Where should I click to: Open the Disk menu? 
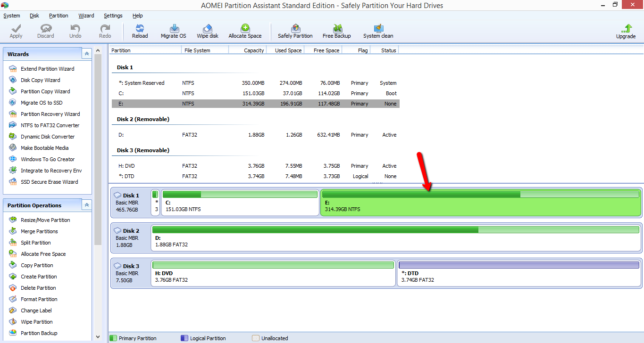click(x=34, y=16)
